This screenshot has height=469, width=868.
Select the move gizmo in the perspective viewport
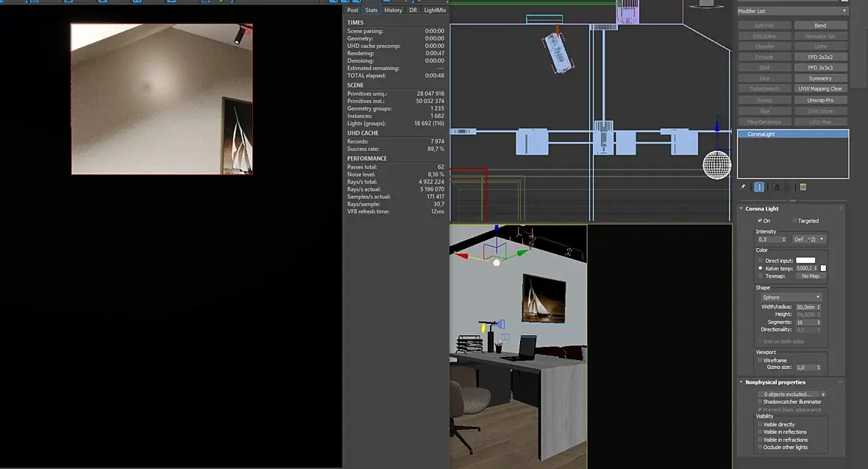pos(495,247)
